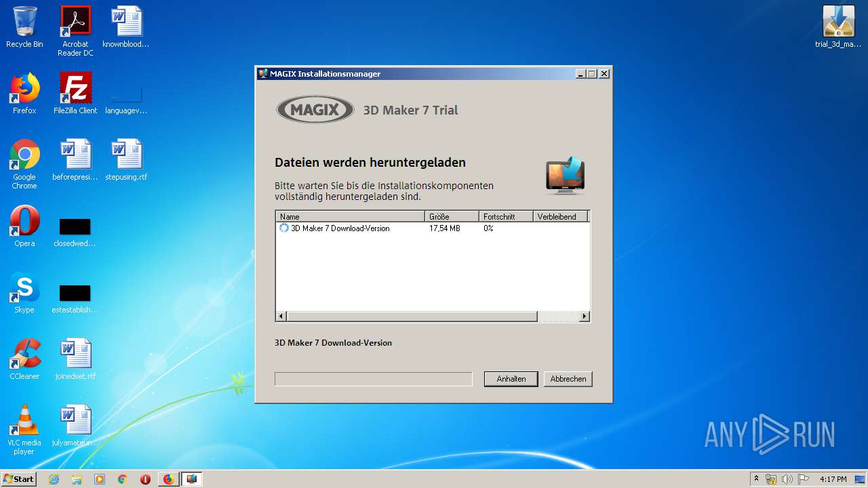Open Internet Explorer from the taskbar
This screenshot has width=868, height=488.
tap(54, 479)
